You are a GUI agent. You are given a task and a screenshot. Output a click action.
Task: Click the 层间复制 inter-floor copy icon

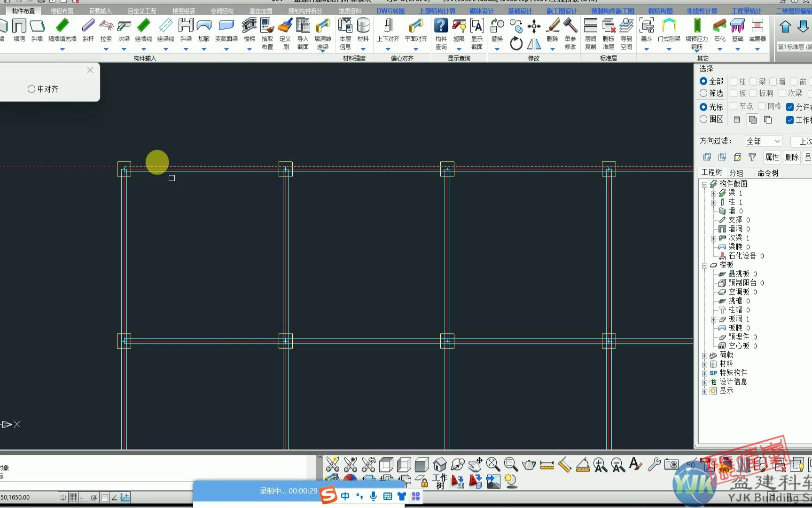(591, 33)
